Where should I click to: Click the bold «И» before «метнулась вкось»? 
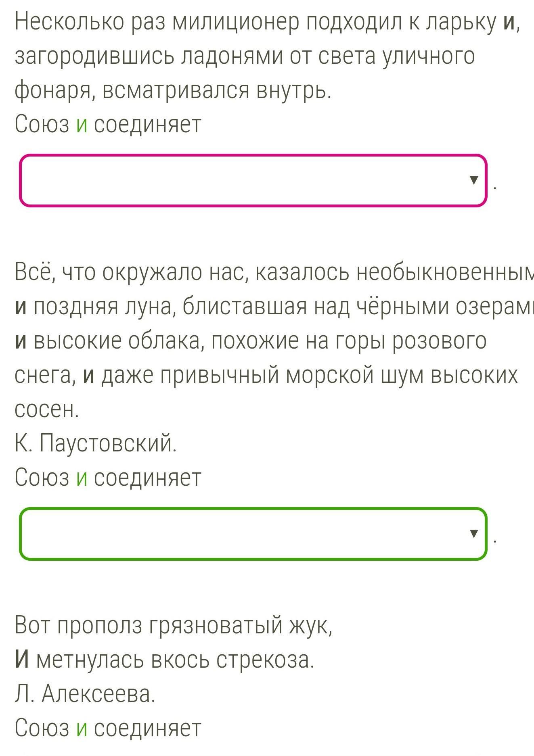click(x=22, y=660)
